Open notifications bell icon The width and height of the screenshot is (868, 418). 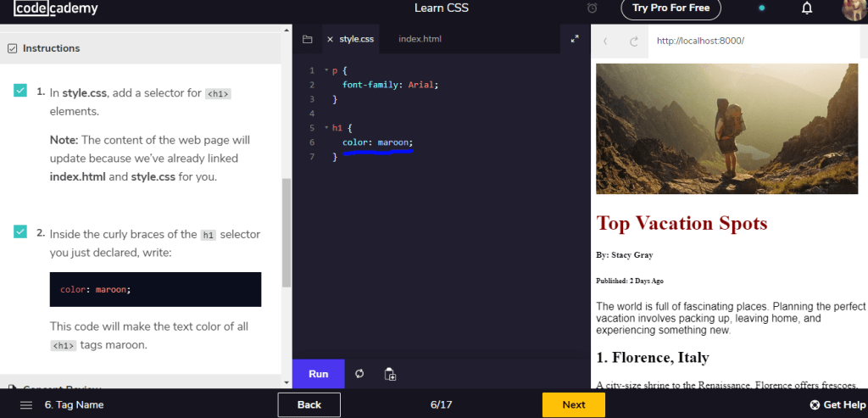pos(807,8)
